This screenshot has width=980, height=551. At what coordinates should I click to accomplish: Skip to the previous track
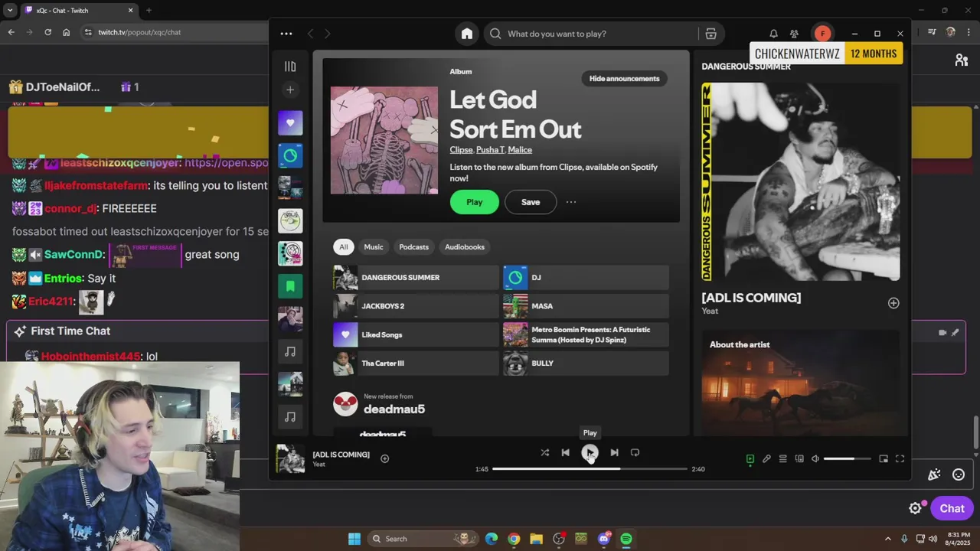point(565,452)
